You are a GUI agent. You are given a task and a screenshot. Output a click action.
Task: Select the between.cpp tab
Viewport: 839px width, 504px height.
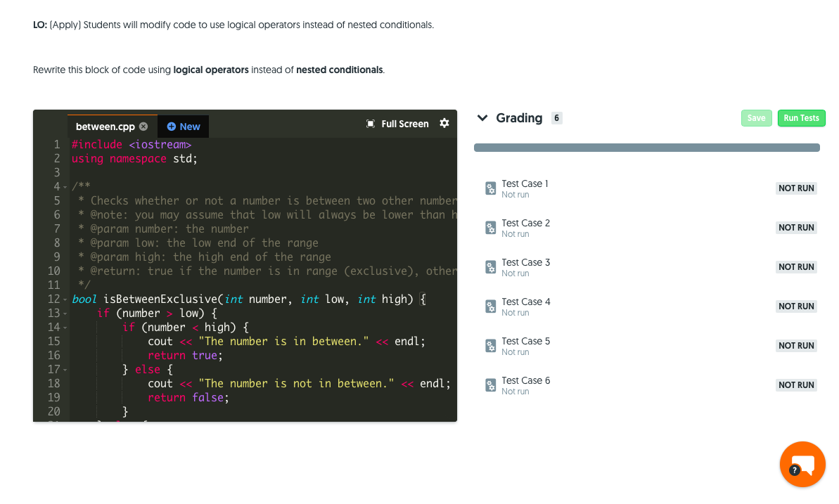(105, 126)
